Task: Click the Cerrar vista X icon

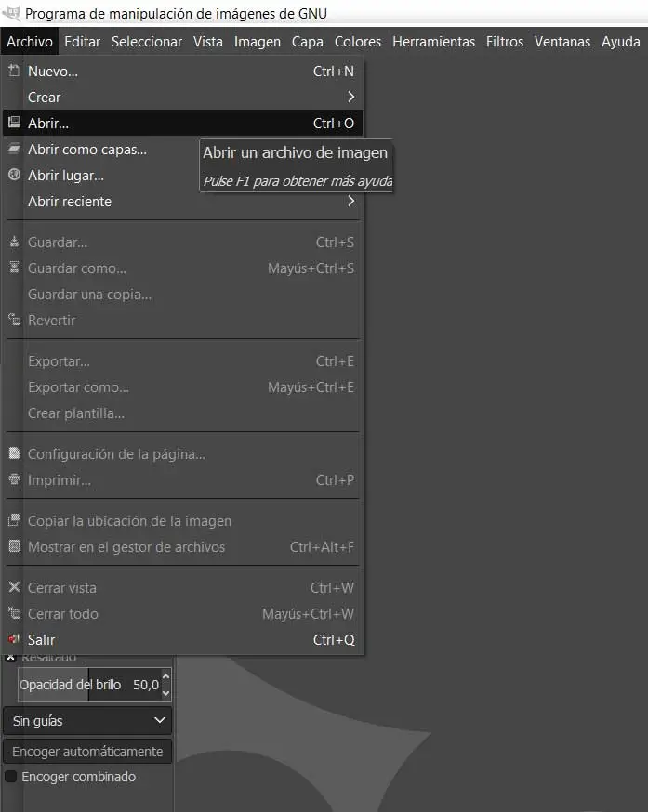Action: 14,587
